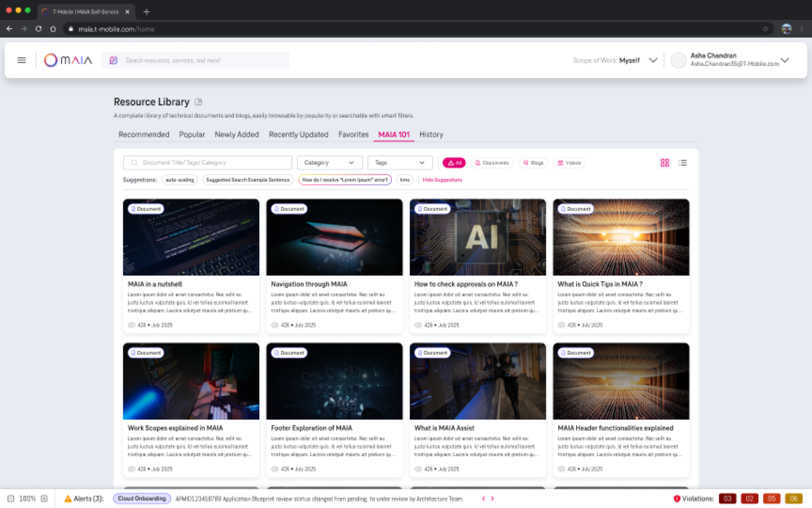Select the MAIA 101 tab
812x508 pixels.
(394, 135)
